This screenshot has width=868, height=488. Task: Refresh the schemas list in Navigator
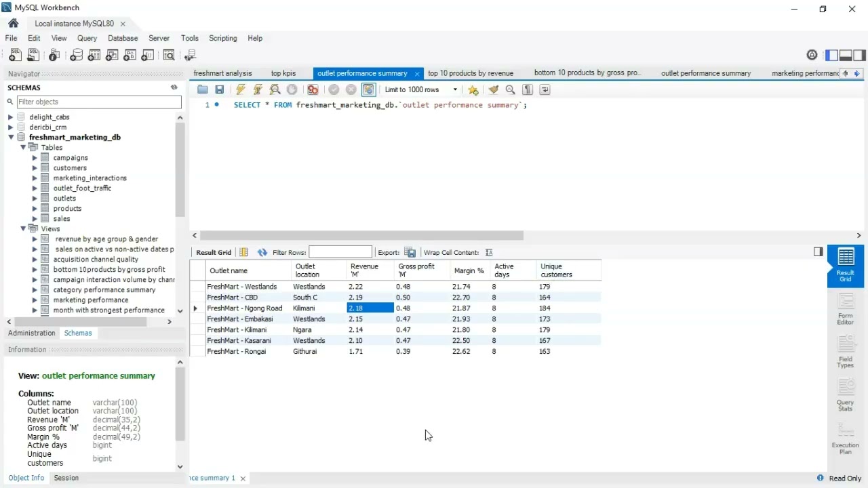tap(174, 87)
